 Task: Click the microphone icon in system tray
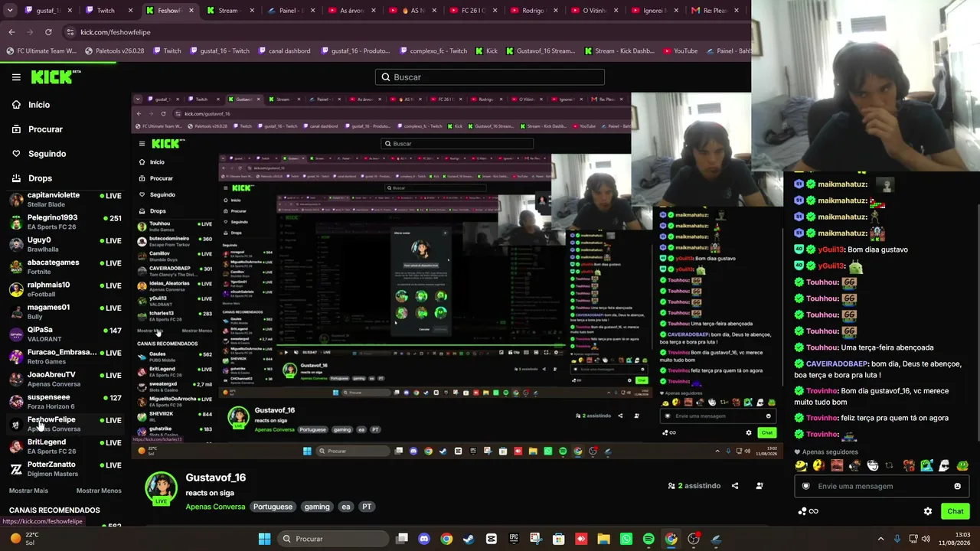897,539
